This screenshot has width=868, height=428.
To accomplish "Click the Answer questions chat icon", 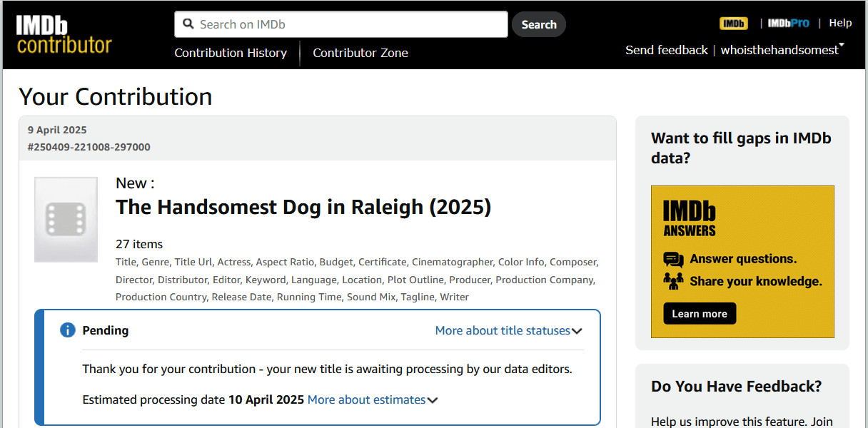I will [x=672, y=259].
